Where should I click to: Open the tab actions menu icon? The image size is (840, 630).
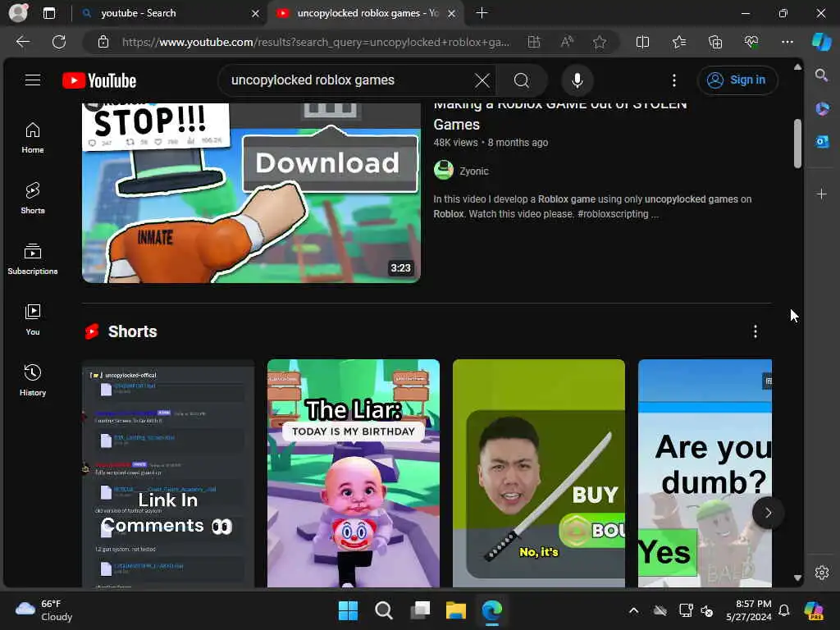48,13
